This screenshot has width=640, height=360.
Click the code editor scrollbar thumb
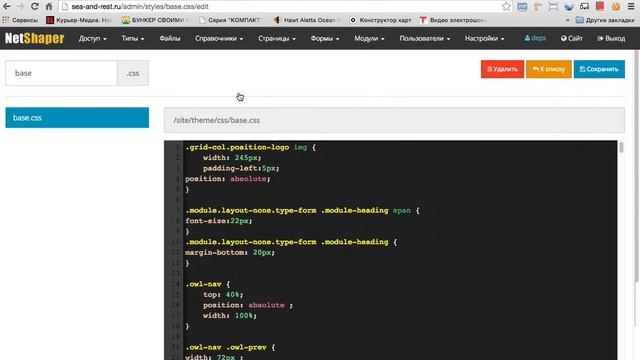coord(621,147)
